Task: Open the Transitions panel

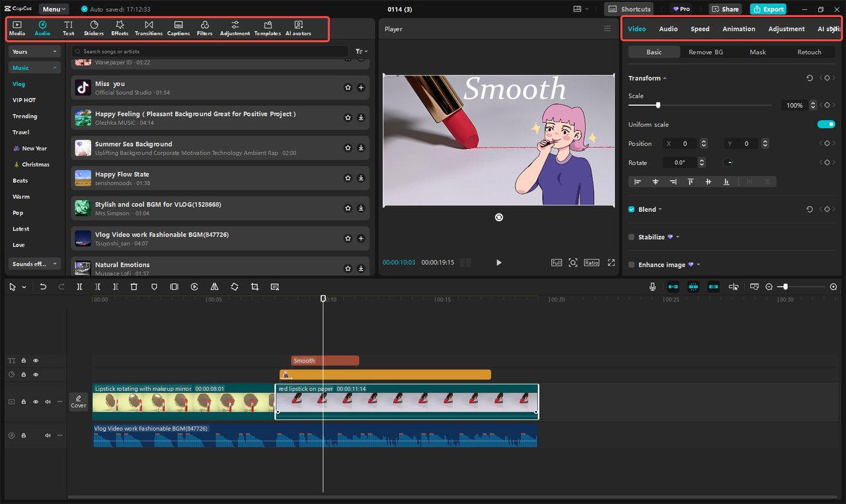Action: 149,28
